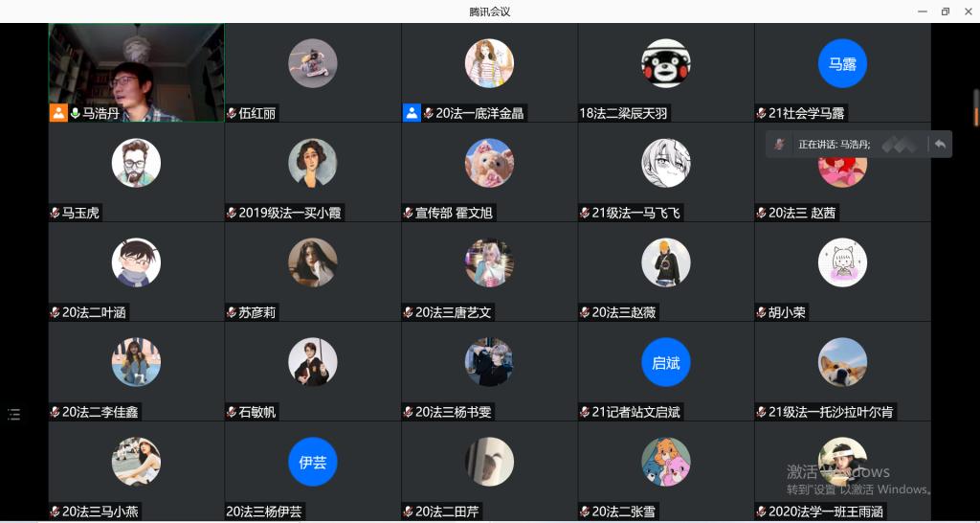This screenshot has height=523, width=980.
Task: Select the blue 伊芸 avatar circle
Action: (313, 462)
